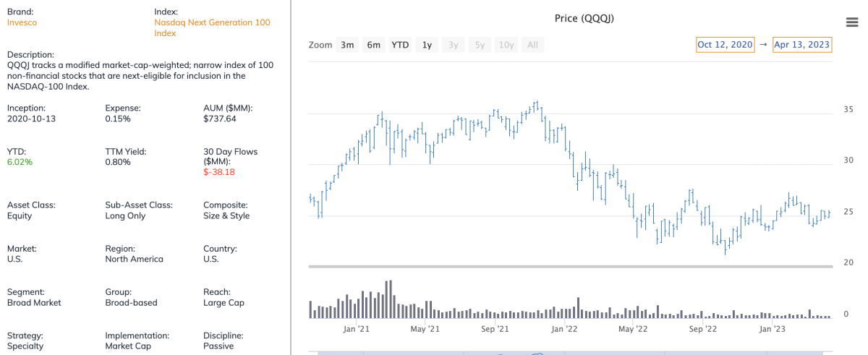Click the Sub-Asset Class value Long Only
The image size is (868, 355).
click(x=125, y=215)
